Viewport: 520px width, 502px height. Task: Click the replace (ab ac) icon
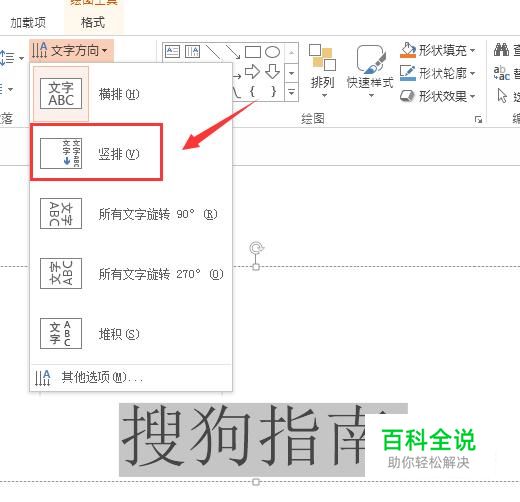(x=501, y=73)
